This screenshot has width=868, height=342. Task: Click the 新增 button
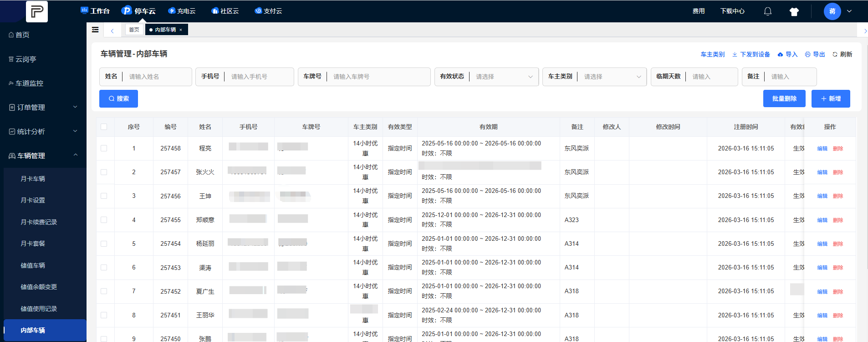[x=831, y=98]
